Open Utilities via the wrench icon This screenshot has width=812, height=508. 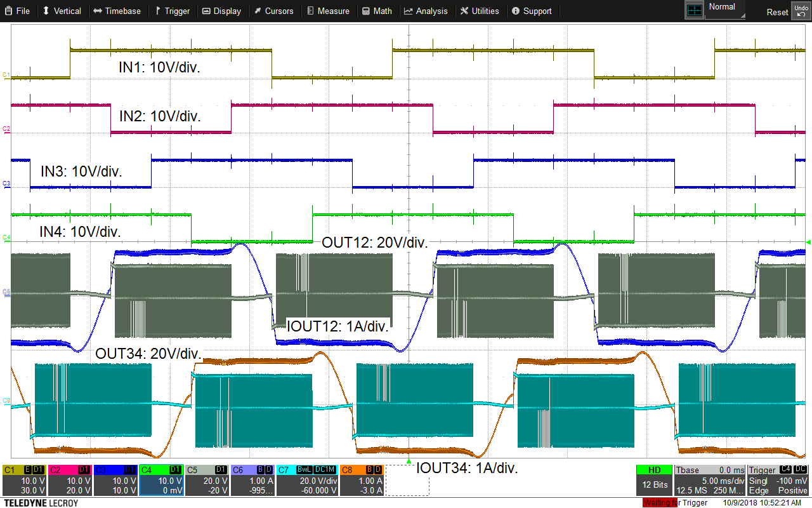tap(463, 10)
